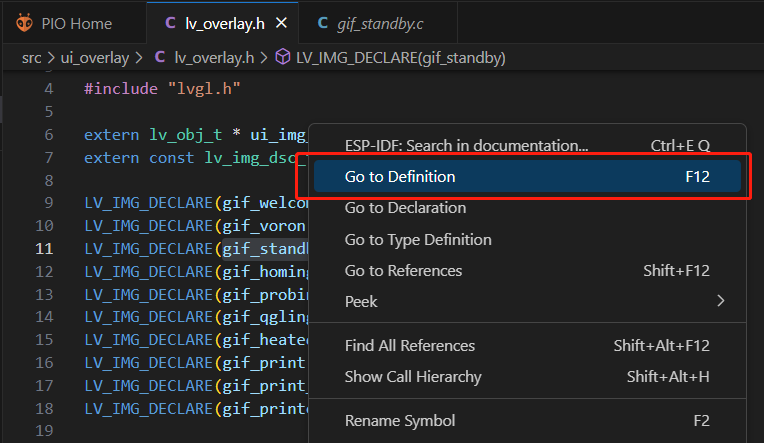This screenshot has height=443, width=764.
Task: Click Rename Symbol option
Action: tap(400, 421)
